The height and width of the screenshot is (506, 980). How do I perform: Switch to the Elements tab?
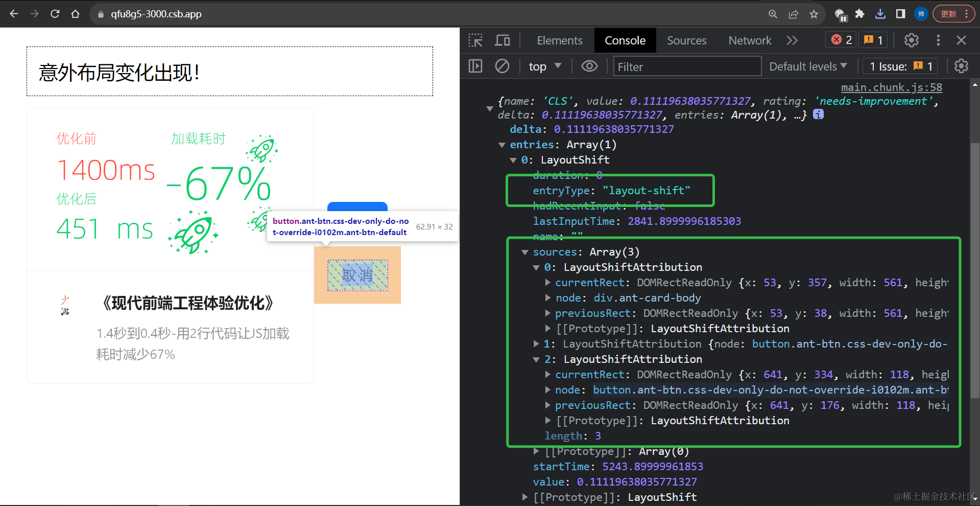click(x=559, y=40)
